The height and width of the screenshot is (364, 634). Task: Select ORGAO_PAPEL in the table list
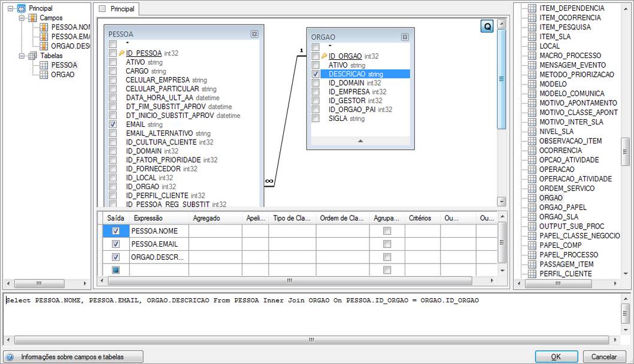(562, 208)
